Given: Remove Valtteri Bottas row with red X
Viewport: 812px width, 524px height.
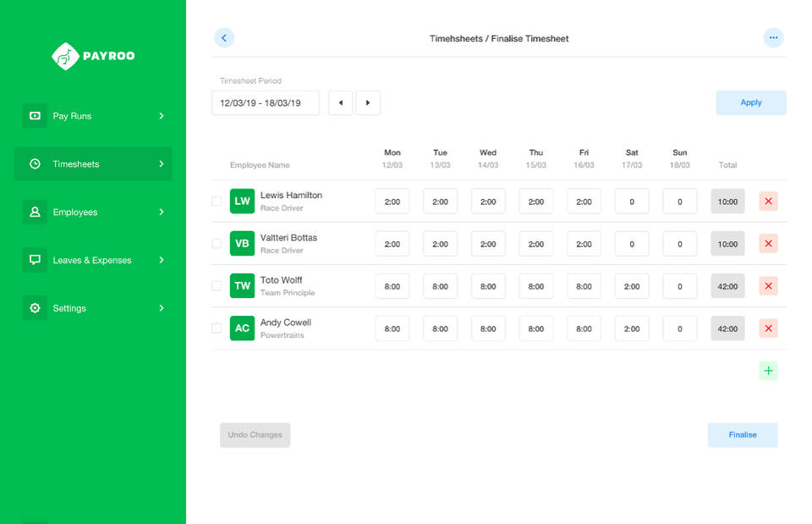Looking at the screenshot, I should coord(769,244).
